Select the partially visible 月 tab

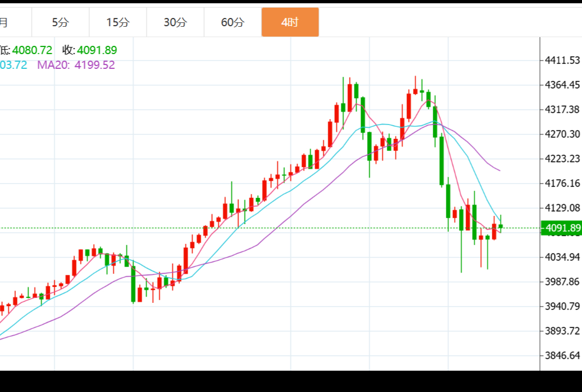[5, 22]
